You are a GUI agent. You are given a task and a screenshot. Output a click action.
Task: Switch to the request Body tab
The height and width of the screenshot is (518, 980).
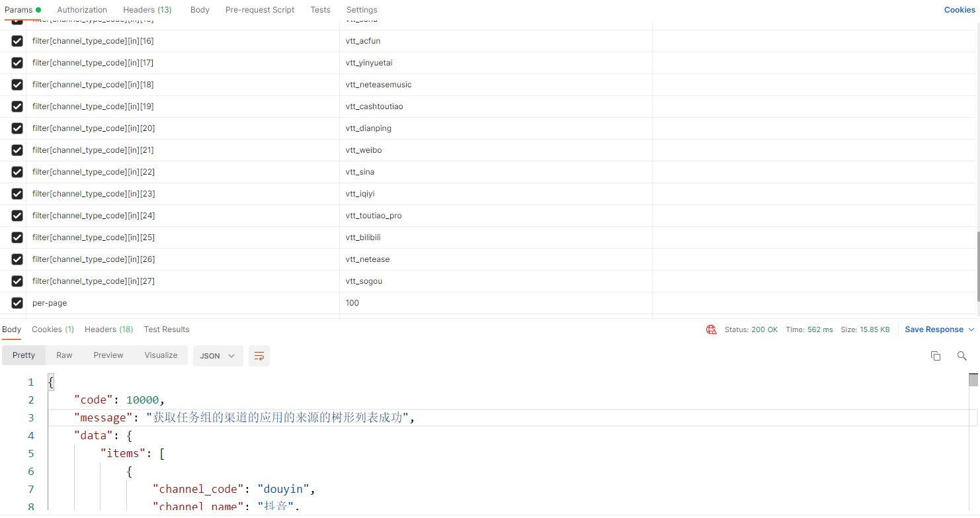tap(200, 10)
